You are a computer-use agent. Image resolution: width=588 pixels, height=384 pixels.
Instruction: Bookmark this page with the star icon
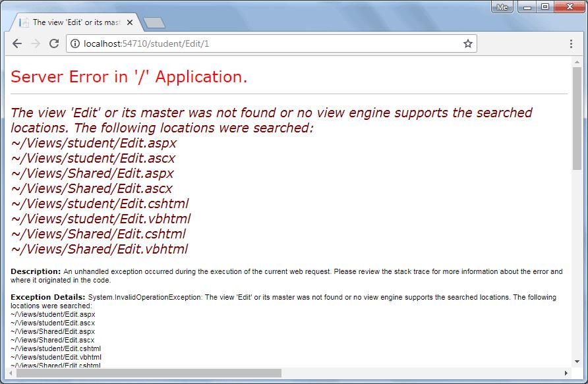click(x=467, y=43)
